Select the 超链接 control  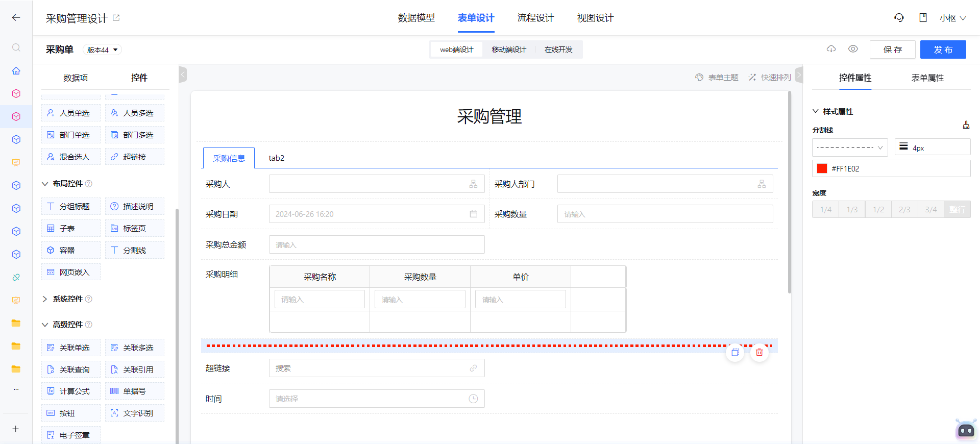tap(135, 157)
